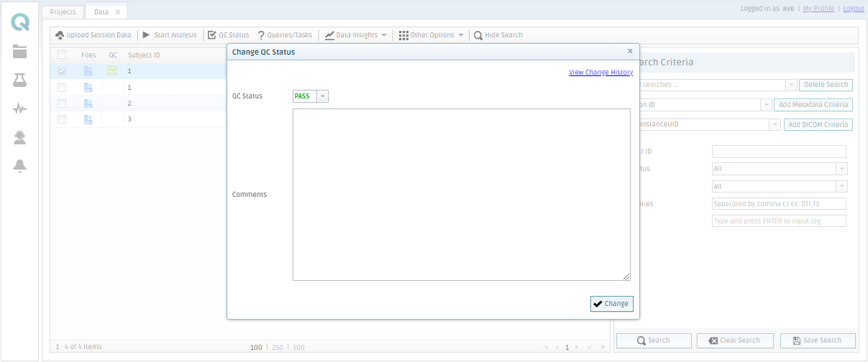868x362 pixels.
Task: Click the Q logo in sidebar
Action: 20,22
